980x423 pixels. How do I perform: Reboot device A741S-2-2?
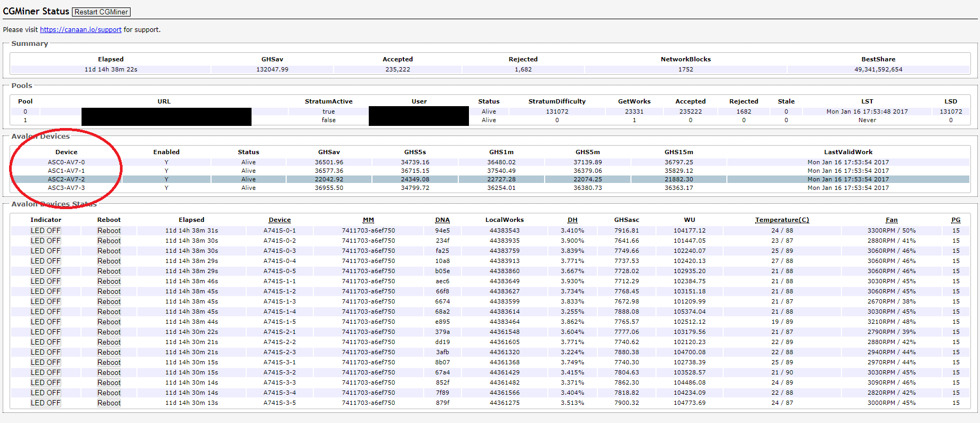(109, 342)
